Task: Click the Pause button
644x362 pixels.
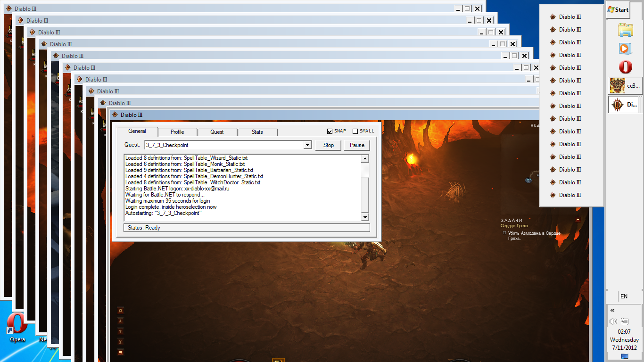Action: pyautogui.click(x=357, y=145)
